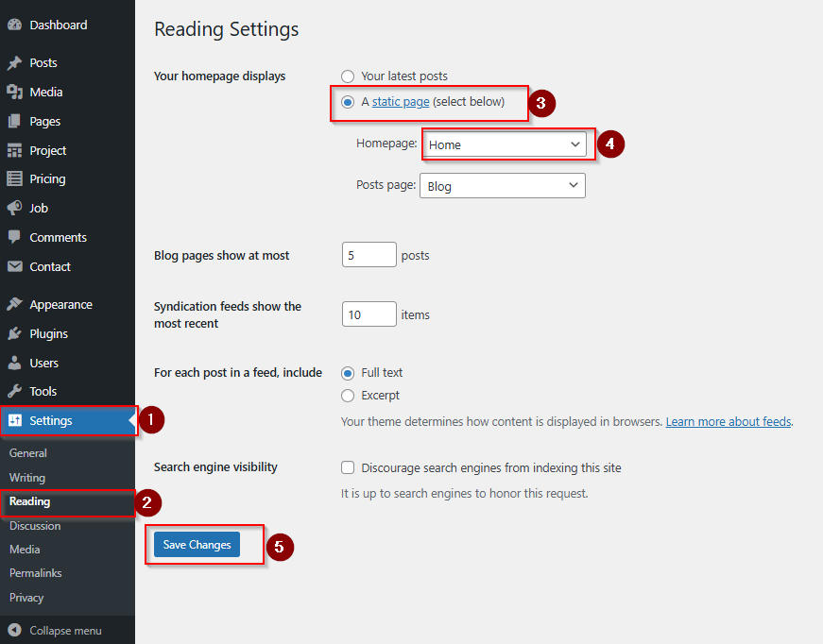The image size is (823, 644).
Task: Choose the Excerpt option for feed posts
Action: click(348, 395)
